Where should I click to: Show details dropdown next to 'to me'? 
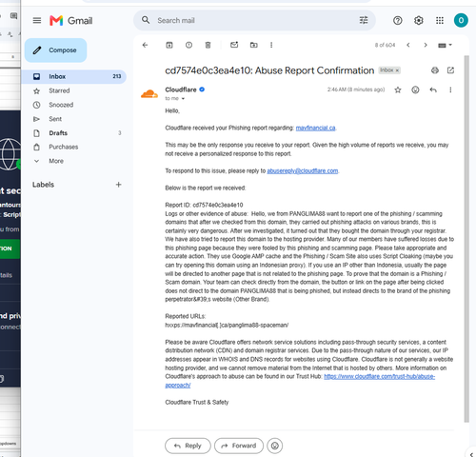183,99
